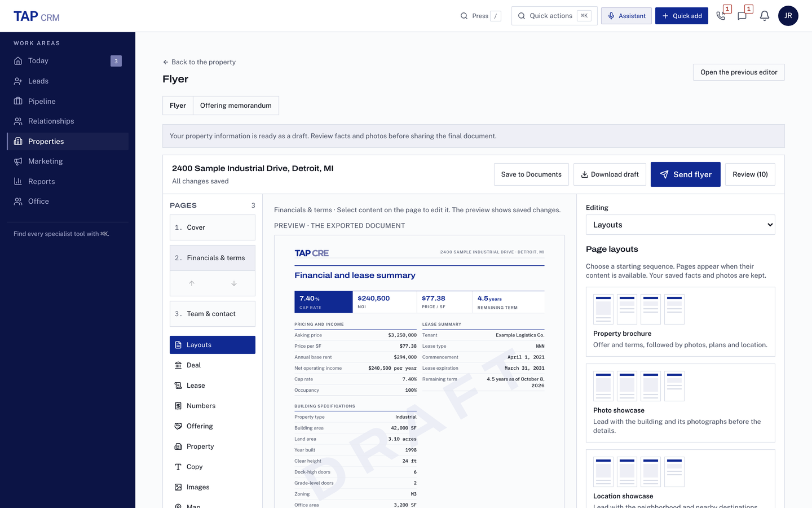
Task: Expand the Editing Layouts dropdown
Action: point(681,225)
